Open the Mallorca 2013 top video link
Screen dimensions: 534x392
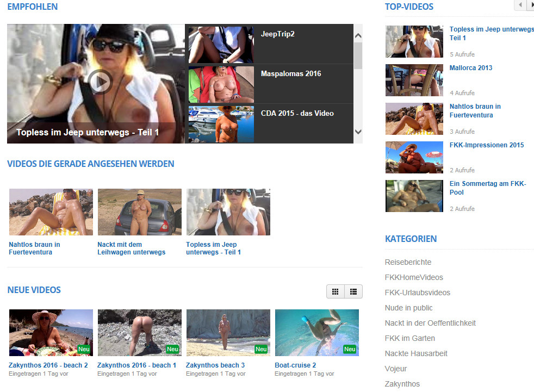pyautogui.click(x=470, y=68)
